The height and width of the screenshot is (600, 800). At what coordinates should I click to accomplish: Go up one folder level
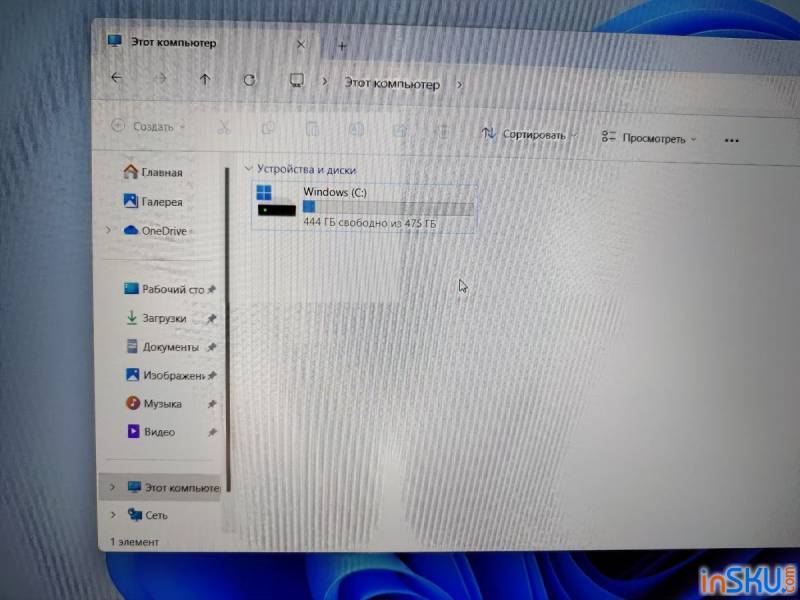[205, 79]
